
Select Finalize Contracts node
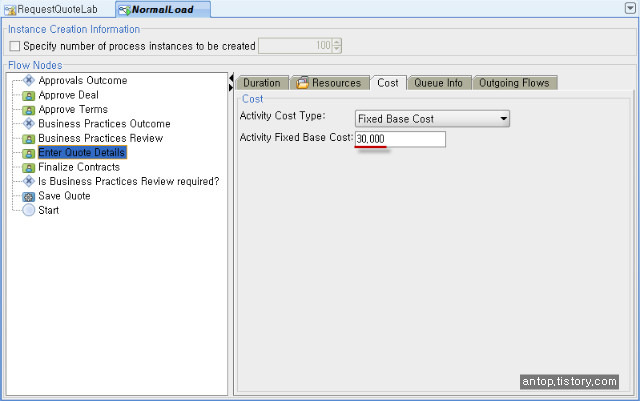pyautogui.click(x=79, y=167)
